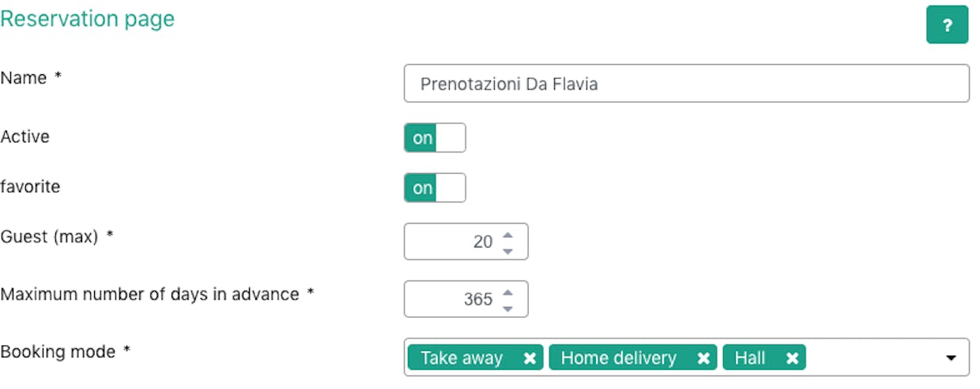Click into the Guest (max) number field
This screenshot has width=980, height=389.
[465, 242]
